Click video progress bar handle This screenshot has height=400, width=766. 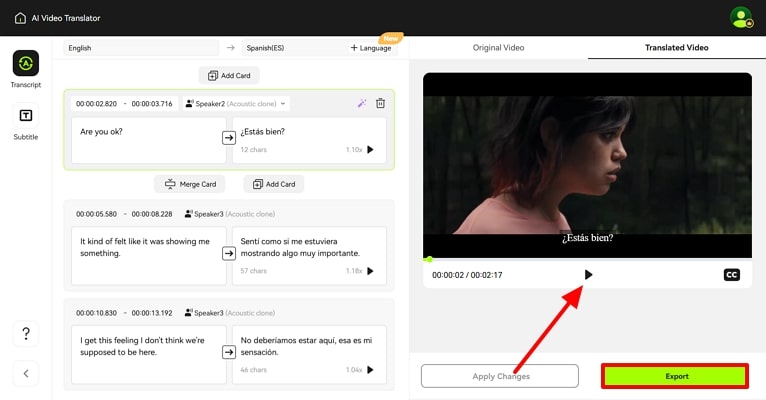(x=429, y=259)
